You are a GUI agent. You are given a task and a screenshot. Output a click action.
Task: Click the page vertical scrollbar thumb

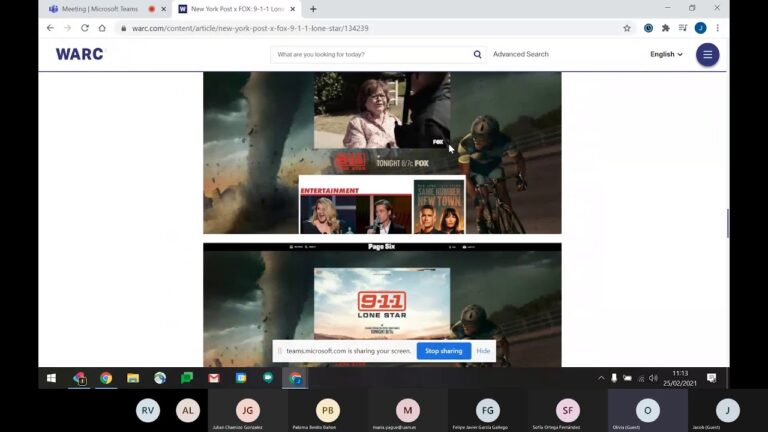[x=727, y=223]
